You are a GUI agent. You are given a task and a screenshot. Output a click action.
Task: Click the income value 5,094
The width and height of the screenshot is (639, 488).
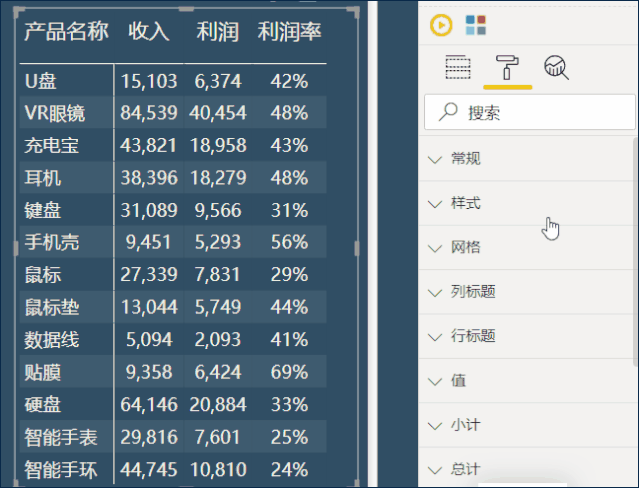[149, 340]
